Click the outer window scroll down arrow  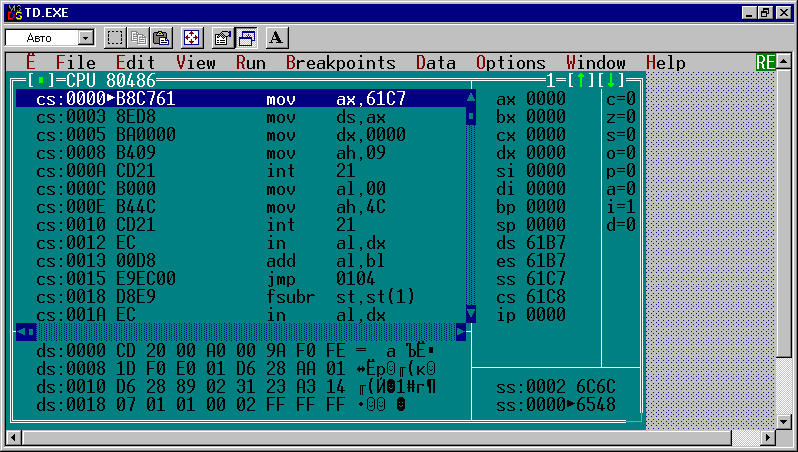pos(784,422)
